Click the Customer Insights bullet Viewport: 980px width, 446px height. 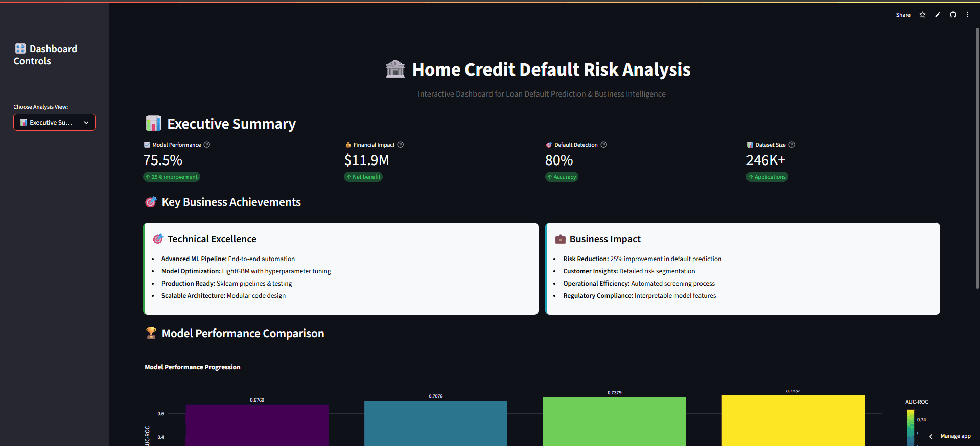coord(629,271)
